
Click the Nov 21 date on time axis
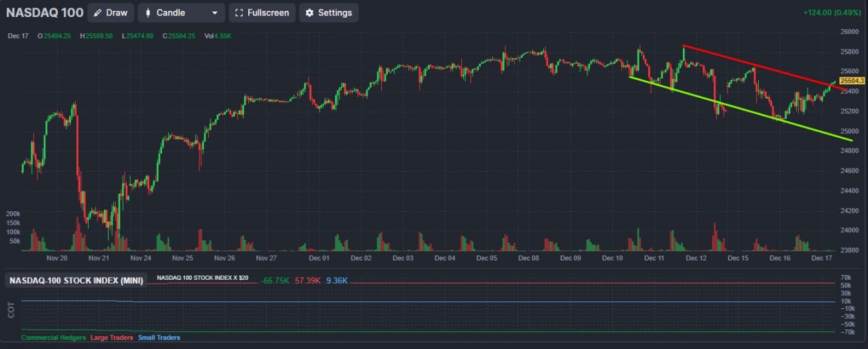[98, 258]
